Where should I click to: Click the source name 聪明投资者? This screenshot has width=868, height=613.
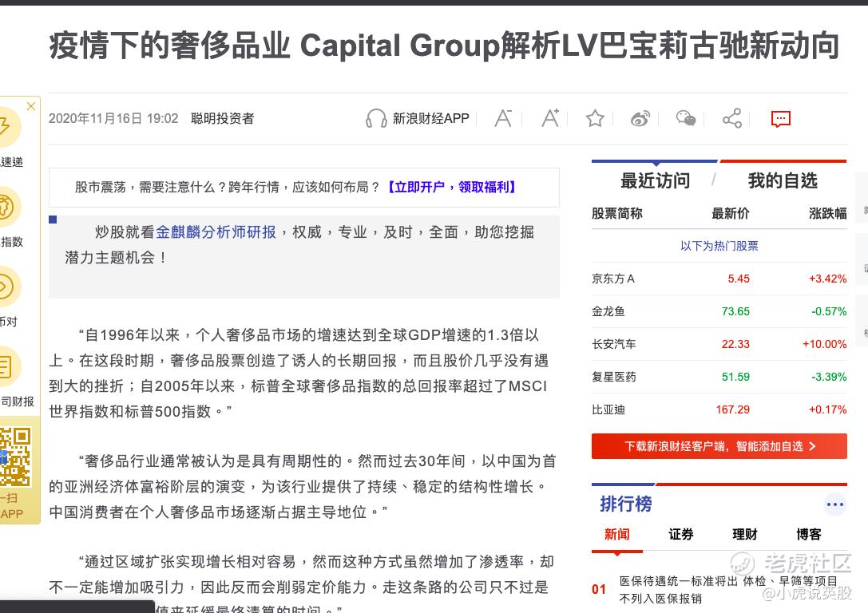click(222, 118)
